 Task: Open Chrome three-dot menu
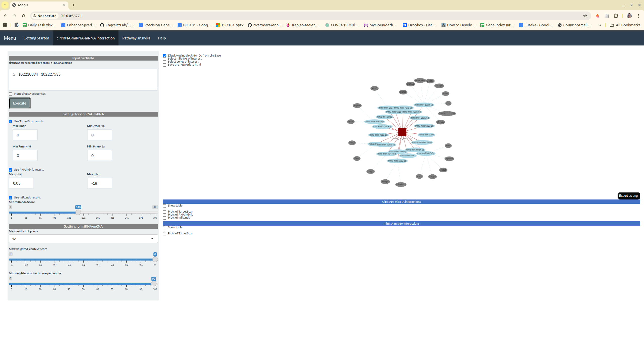tap(638, 16)
